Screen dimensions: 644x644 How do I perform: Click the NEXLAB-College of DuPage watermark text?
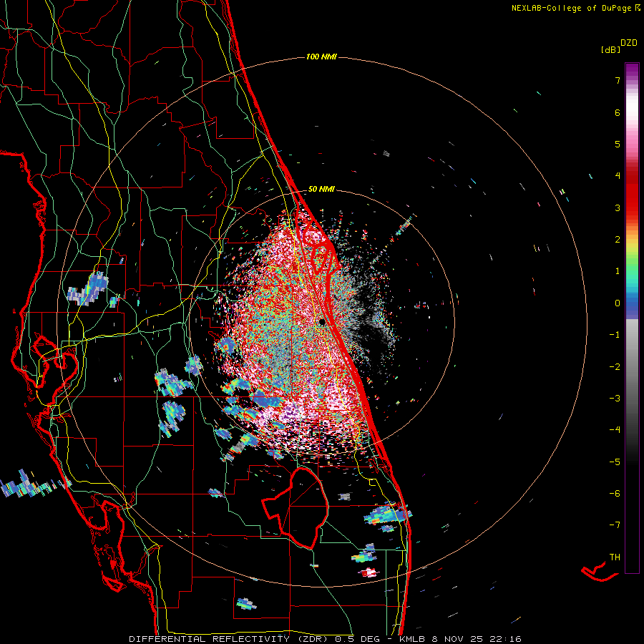coord(571,8)
